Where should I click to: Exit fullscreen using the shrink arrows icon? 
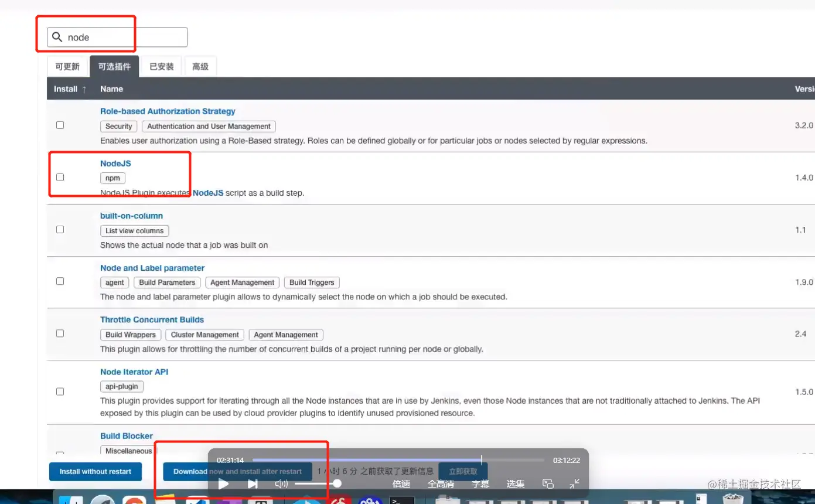575,483
